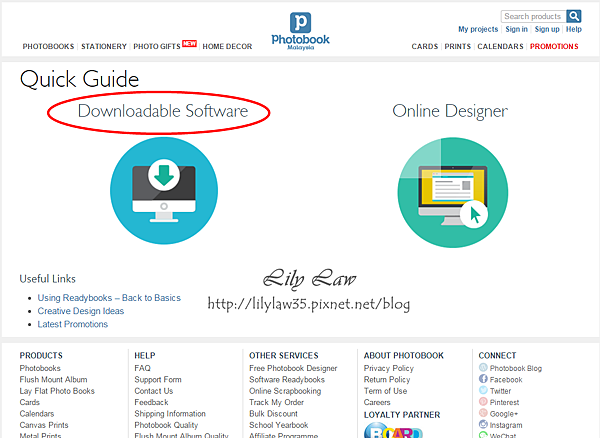This screenshot has height=438, width=600.
Task: Open the Photobook Blog icon
Action: click(483, 368)
